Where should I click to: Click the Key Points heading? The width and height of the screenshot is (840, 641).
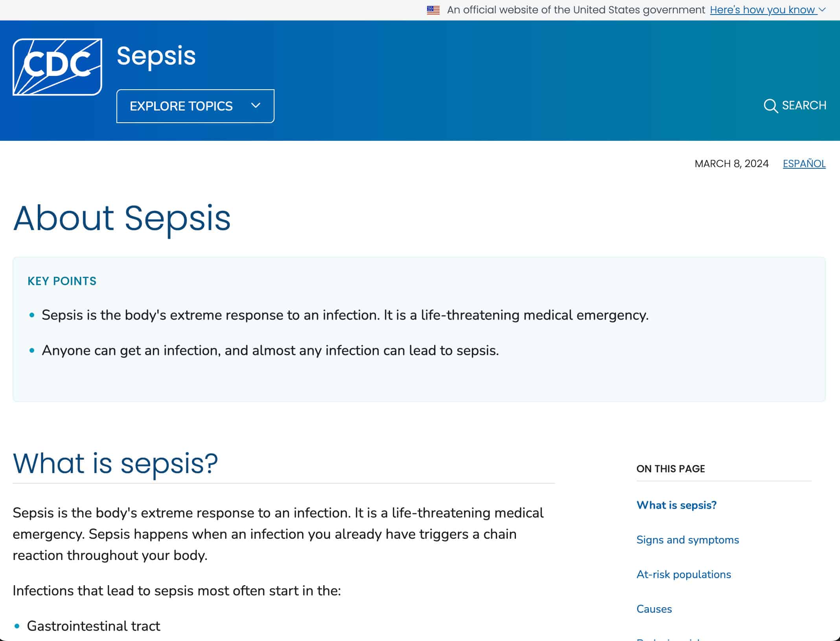click(61, 281)
